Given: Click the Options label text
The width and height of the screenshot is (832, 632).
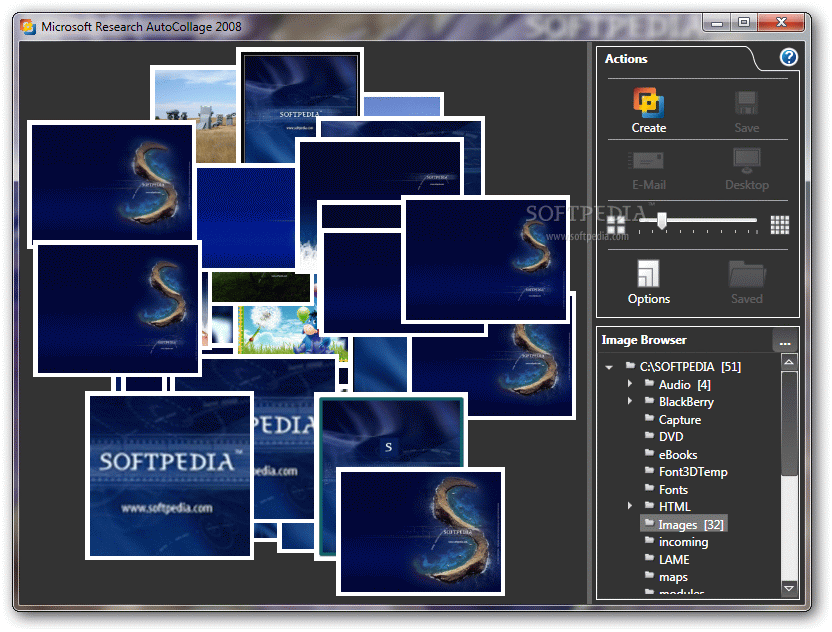Looking at the screenshot, I should click(x=648, y=299).
